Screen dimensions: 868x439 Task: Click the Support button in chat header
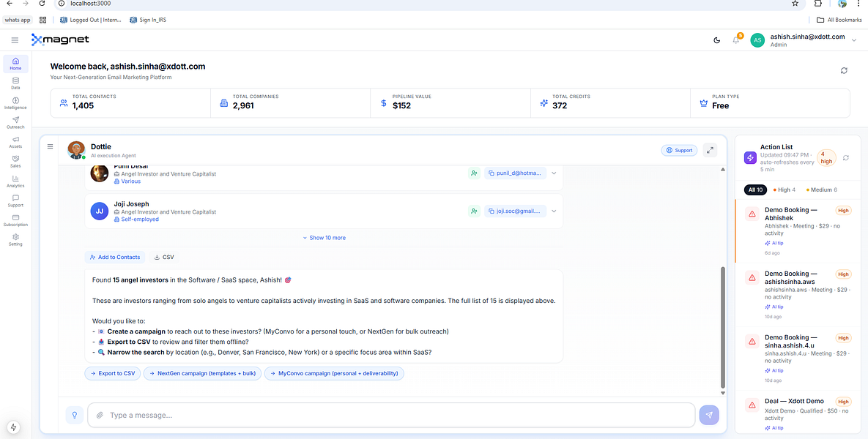[679, 150]
